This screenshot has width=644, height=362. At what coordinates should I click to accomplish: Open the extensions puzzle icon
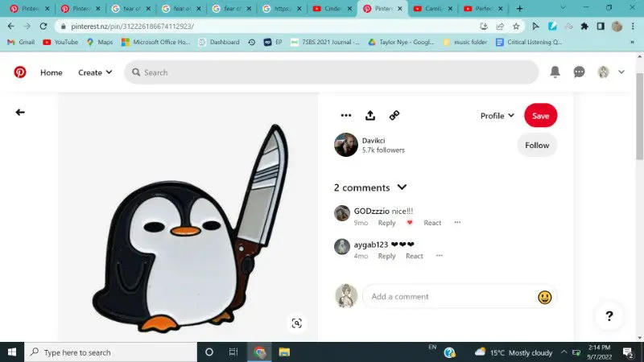point(584,27)
